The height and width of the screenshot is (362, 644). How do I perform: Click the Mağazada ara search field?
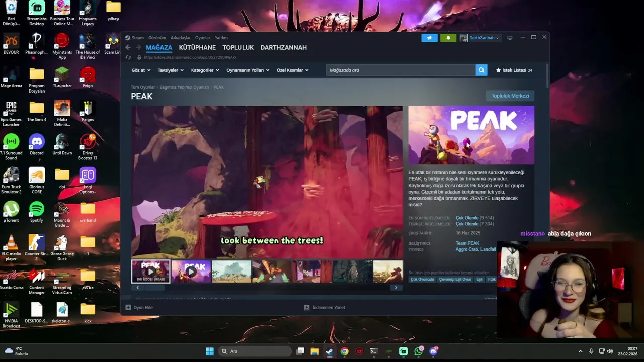coord(400,70)
